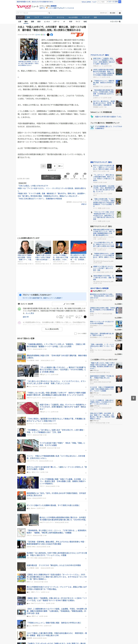Image resolution: width=138 pixels, height=644 pixels.
Task: Click the web search button in top bar
Action: click(x=120, y=2)
